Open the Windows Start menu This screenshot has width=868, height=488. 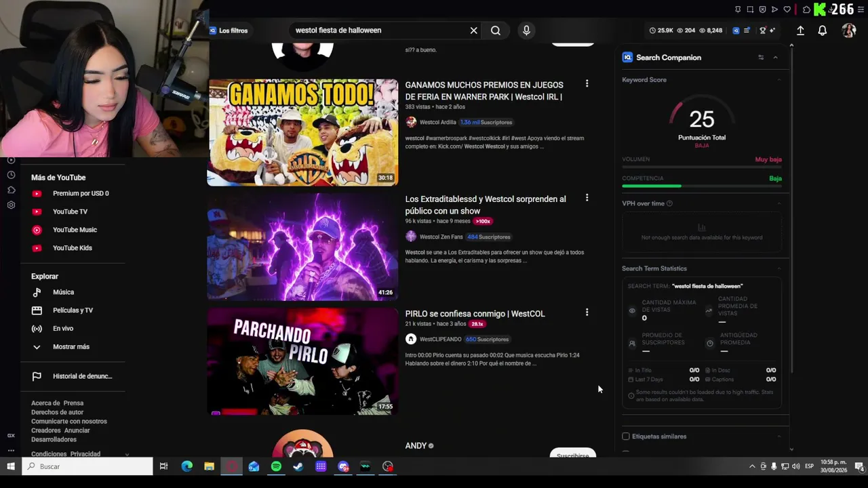tap(11, 466)
